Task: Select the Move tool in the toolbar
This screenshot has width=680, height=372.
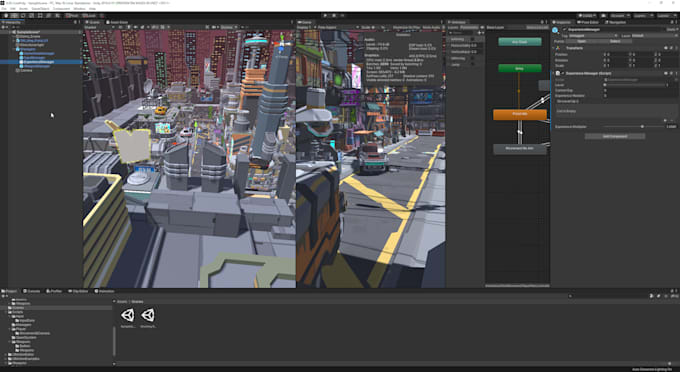Action: coord(14,16)
